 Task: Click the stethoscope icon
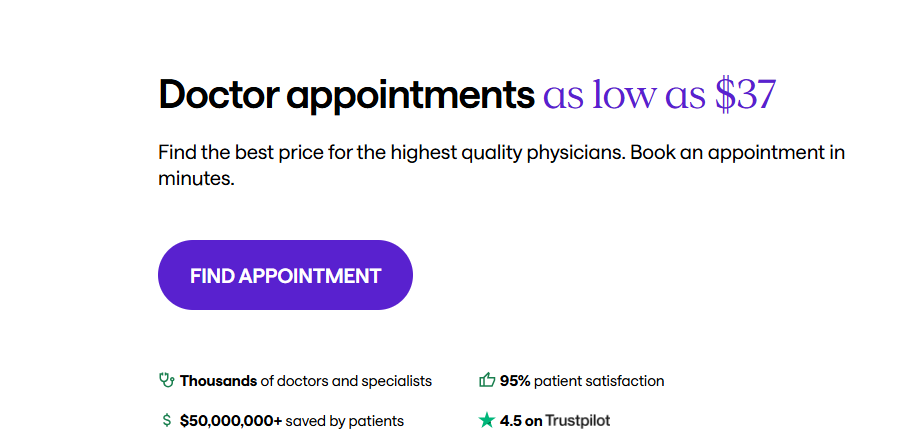(167, 381)
